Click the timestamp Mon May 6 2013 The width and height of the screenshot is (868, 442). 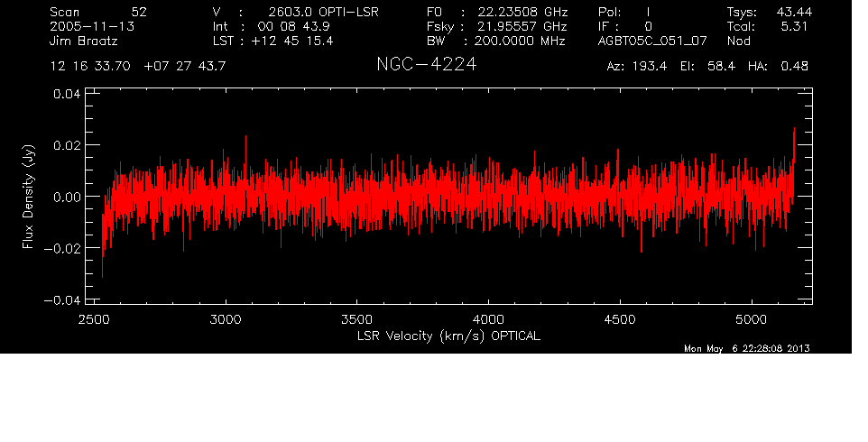(745, 348)
